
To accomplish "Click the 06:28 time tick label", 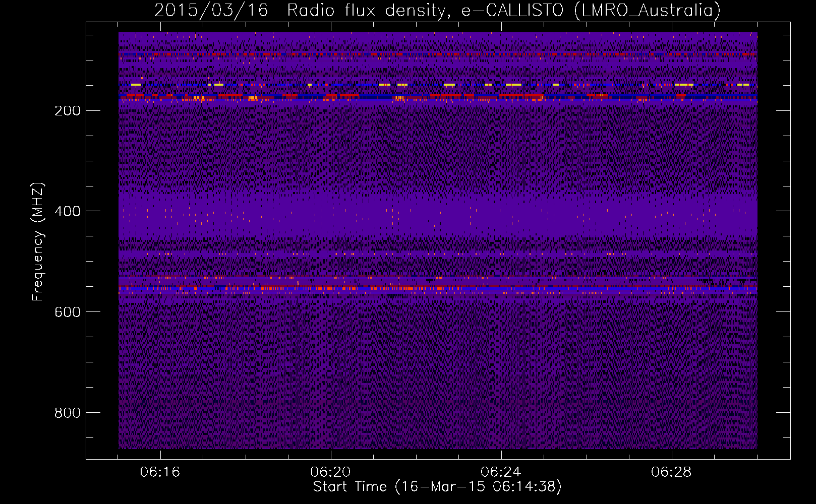I will [x=672, y=472].
